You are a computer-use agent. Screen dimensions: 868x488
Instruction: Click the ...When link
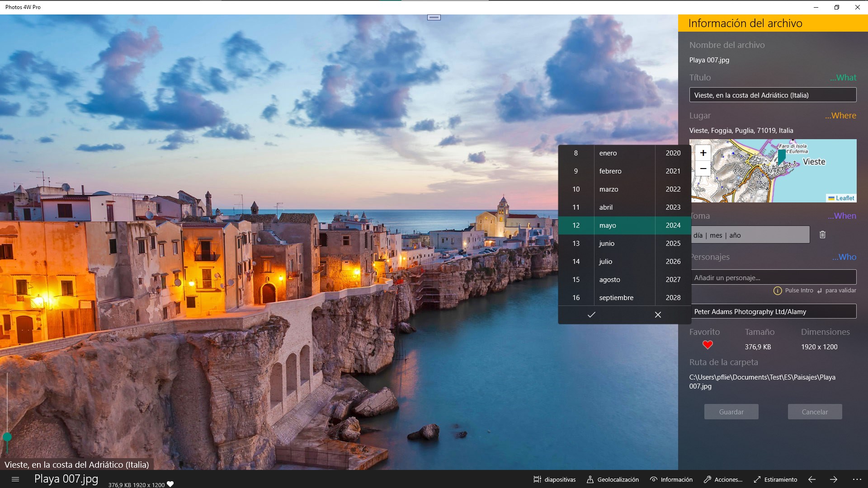(x=842, y=216)
